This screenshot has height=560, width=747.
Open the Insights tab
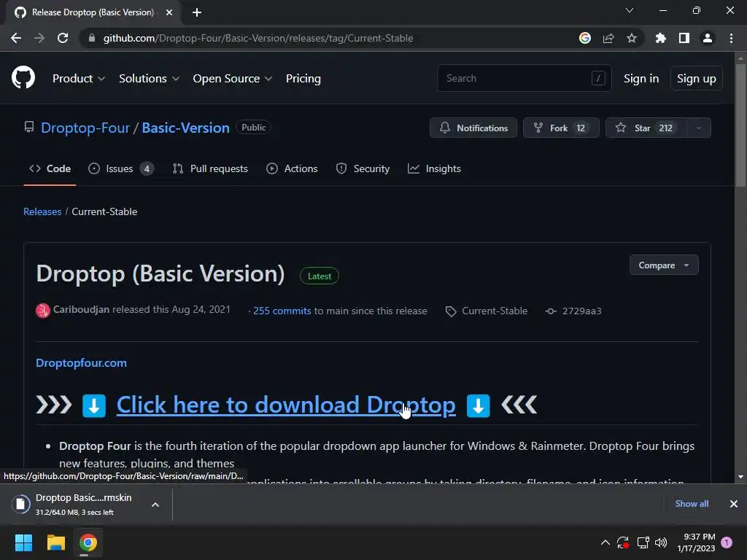434,168
